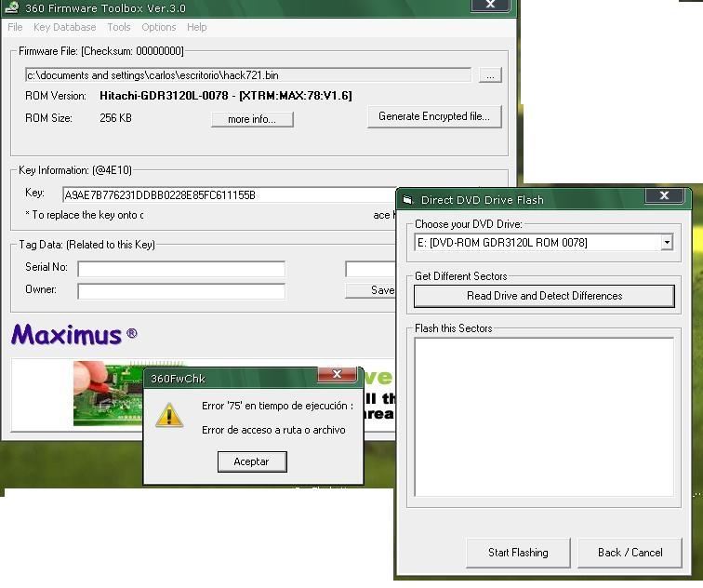
Task: Click the Serial No input field
Action: tap(181, 269)
